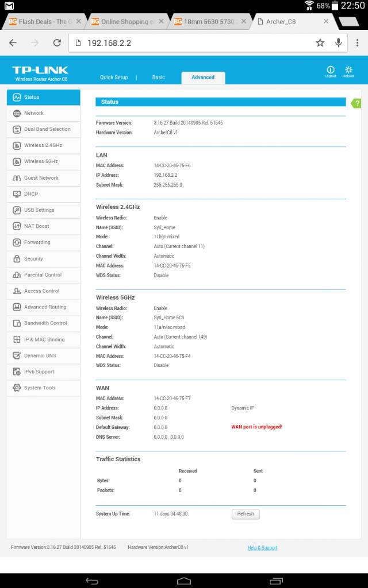Click firmware version '3.16.27 Build 20140905'
This screenshot has width=368, height=588.
pyautogui.click(x=178, y=123)
